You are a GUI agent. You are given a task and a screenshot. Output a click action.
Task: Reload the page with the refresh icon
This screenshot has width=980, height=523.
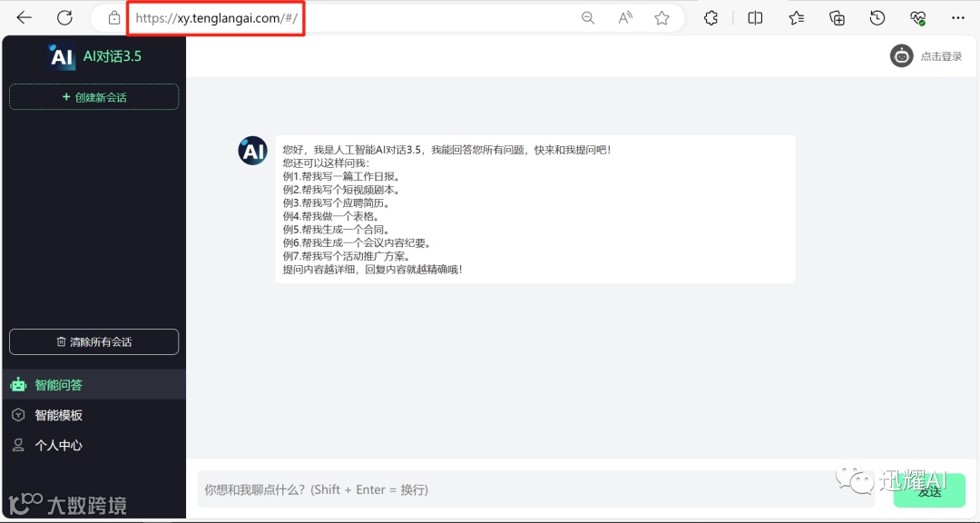pyautogui.click(x=65, y=18)
